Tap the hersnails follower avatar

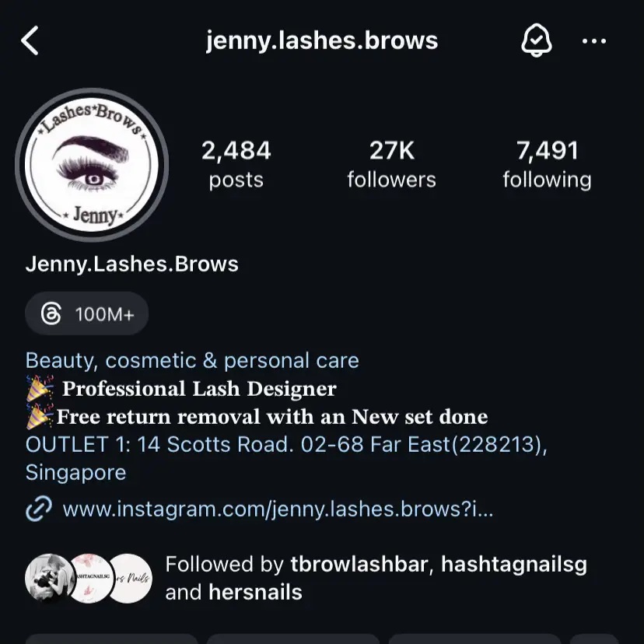(x=130, y=579)
